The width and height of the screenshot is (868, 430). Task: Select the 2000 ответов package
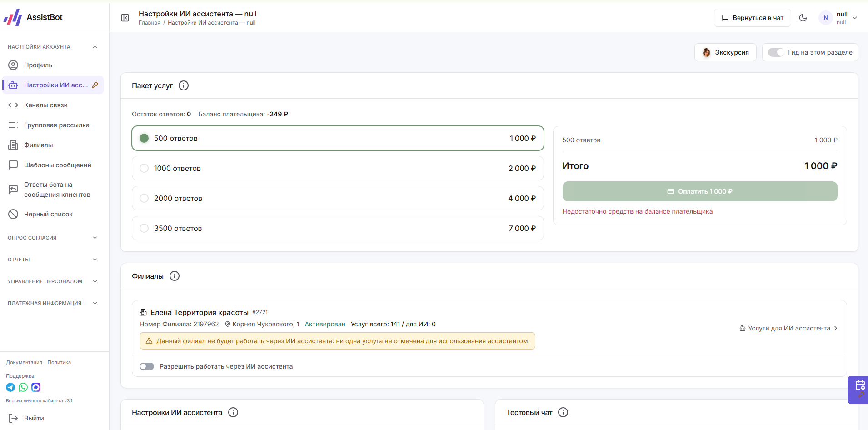(x=338, y=198)
